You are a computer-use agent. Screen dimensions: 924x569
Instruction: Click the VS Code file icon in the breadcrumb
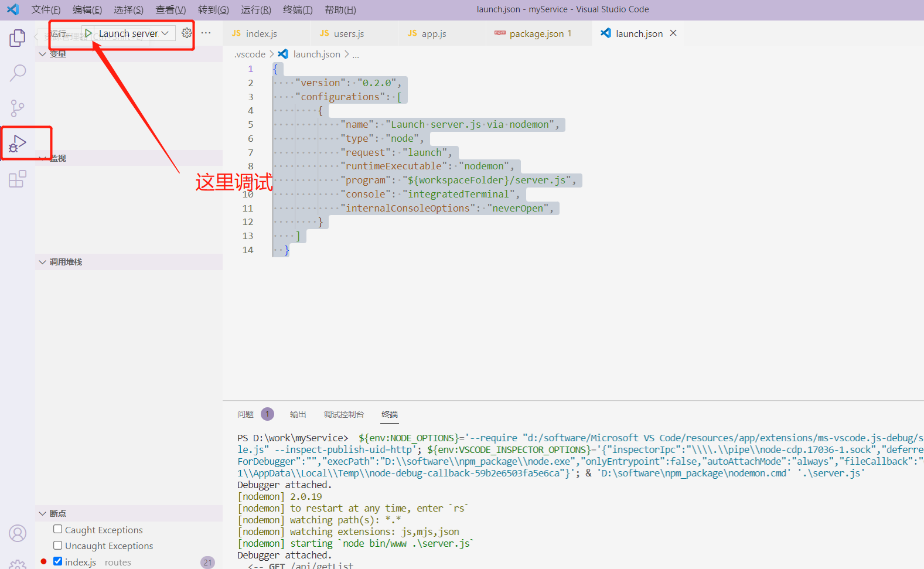pyautogui.click(x=283, y=54)
